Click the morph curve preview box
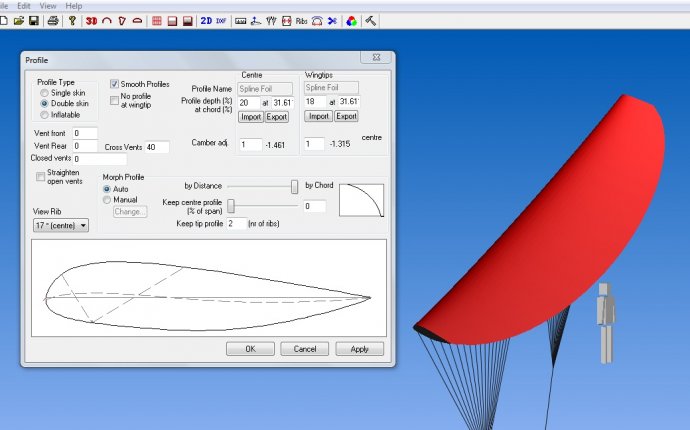Screen dimensions: 690x430 pos(361,200)
